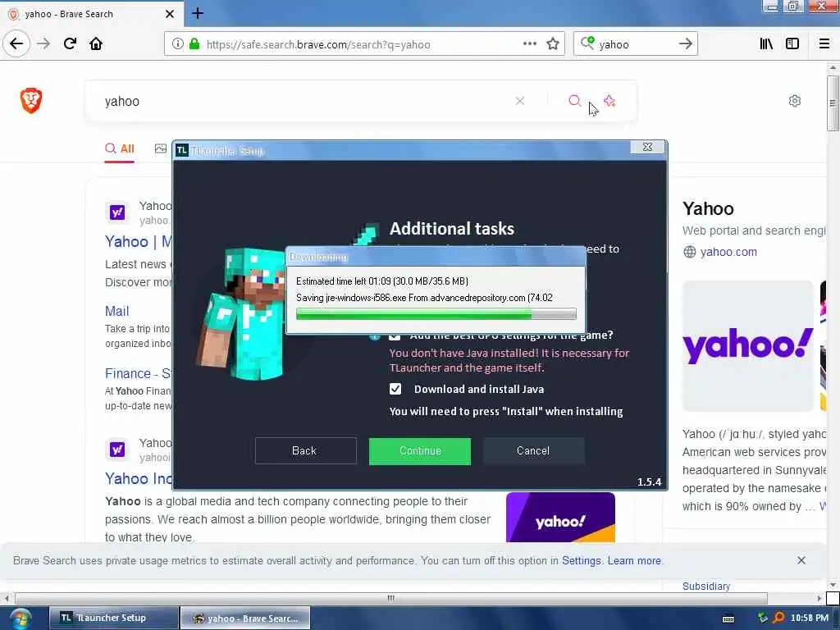Click the Java download progress bar

pos(436,314)
